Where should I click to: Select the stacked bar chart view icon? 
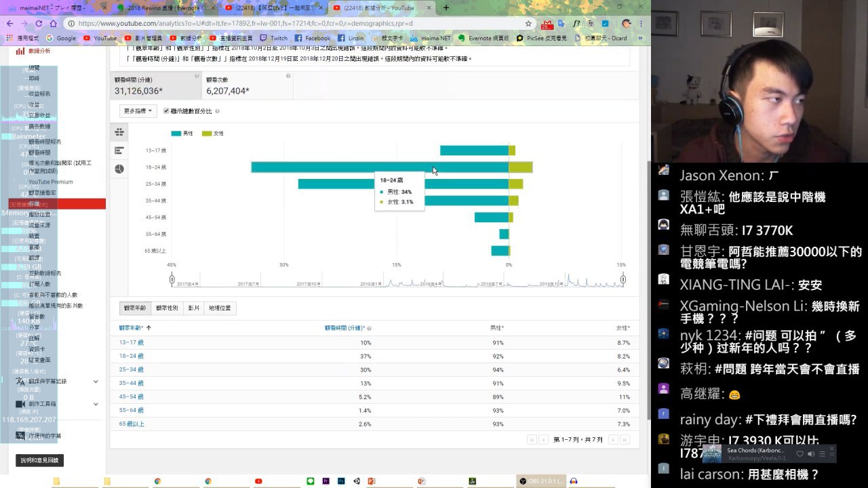pos(119,132)
